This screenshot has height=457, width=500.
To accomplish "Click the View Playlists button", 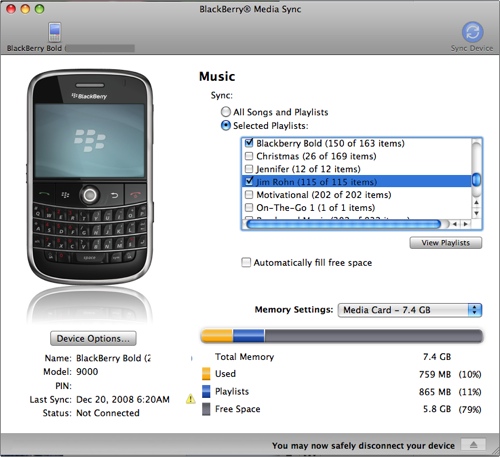I will pos(445,243).
